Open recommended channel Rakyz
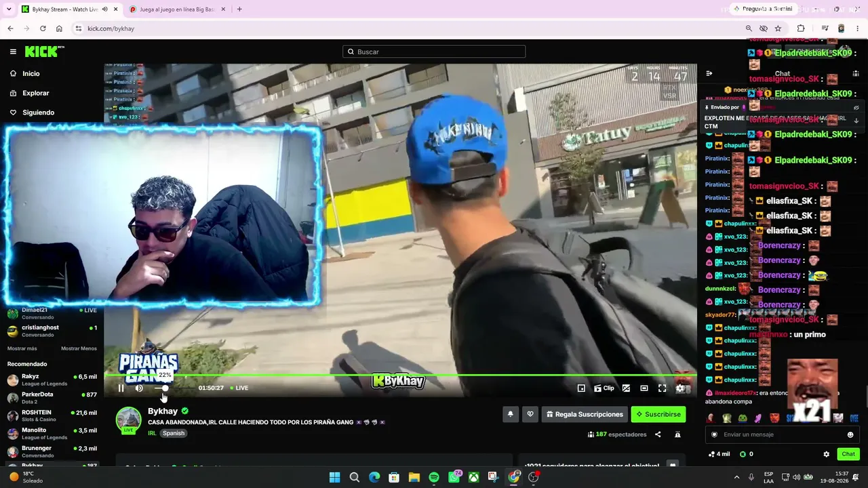 click(52, 380)
